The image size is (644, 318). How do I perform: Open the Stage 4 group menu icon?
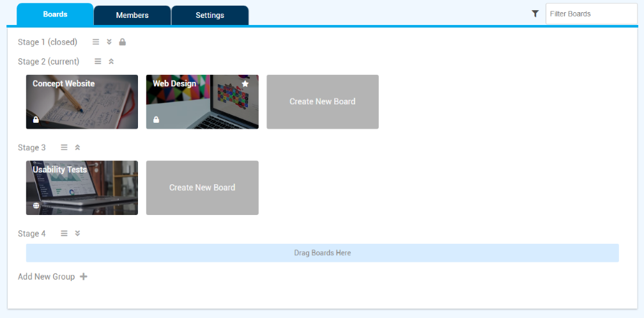(64, 234)
